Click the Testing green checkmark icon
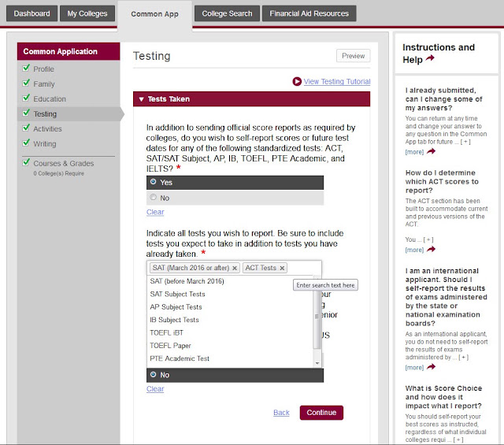Viewport: 504px width, 445px height. tap(26, 113)
